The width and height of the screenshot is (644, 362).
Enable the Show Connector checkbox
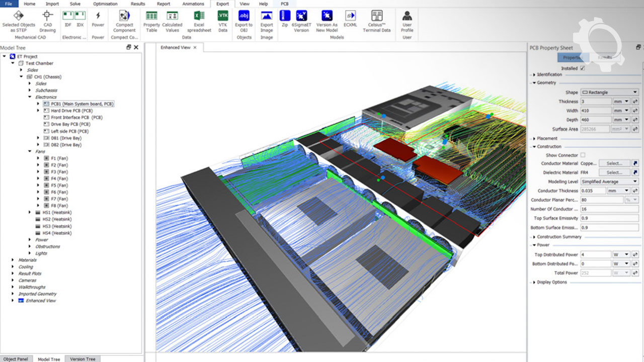(583, 155)
